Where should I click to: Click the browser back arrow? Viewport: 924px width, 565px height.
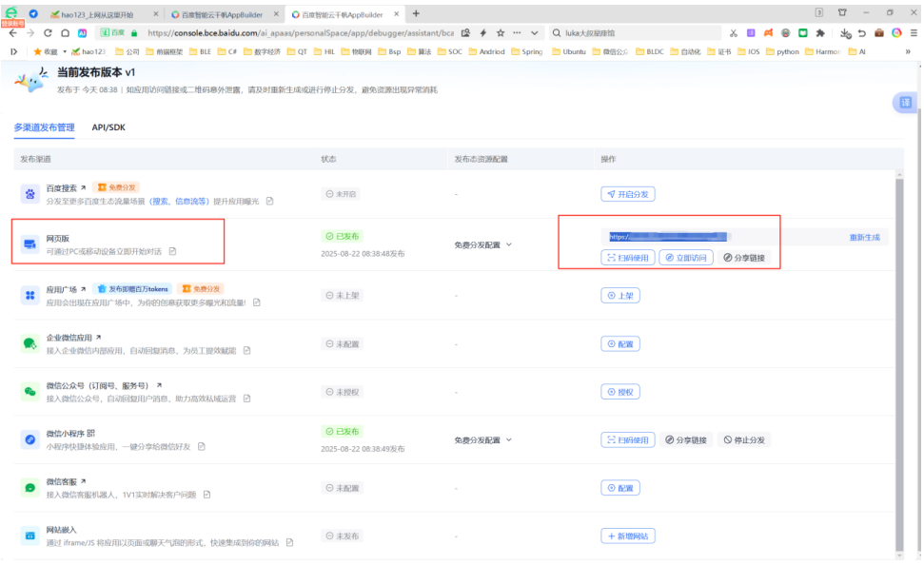click(13, 33)
